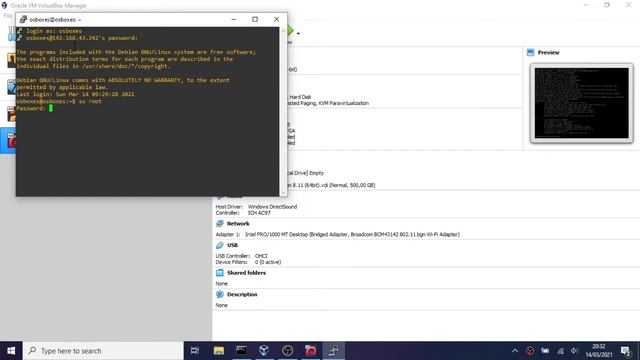Click the PuTTY terminal vertical scrollbar
The image size is (640, 360).
283,111
